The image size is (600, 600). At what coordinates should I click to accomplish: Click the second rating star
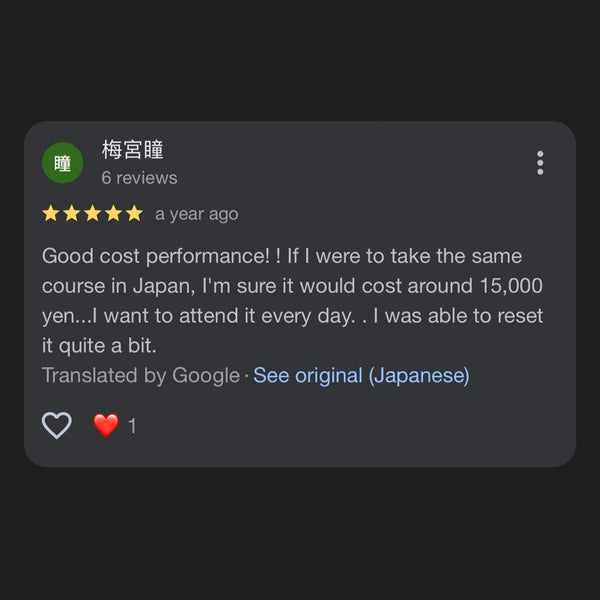pos(72,213)
